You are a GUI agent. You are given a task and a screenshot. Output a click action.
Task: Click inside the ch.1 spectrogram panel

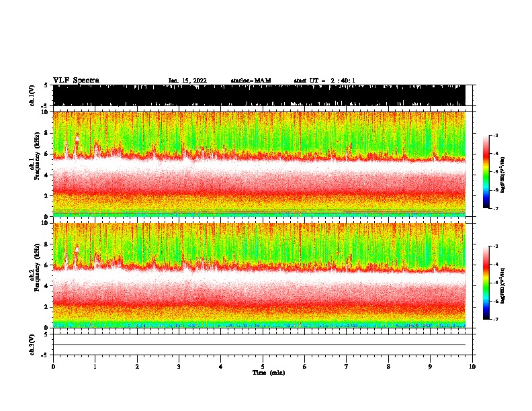click(259, 164)
